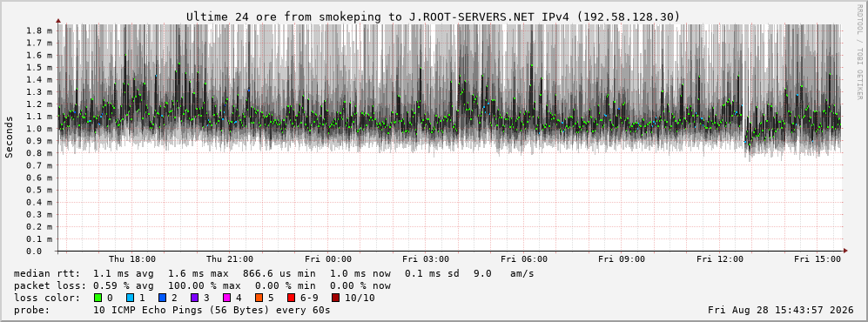Click the RRDTOOL / TOBI OETIKER watermark
Screen dimensions: 868x322
click(859, 51)
